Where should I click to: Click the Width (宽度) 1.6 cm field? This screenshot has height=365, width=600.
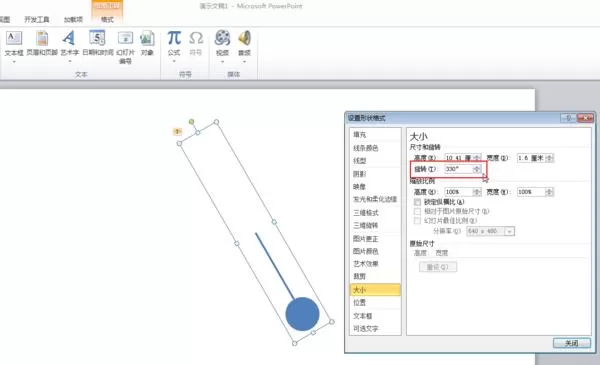click(x=531, y=158)
